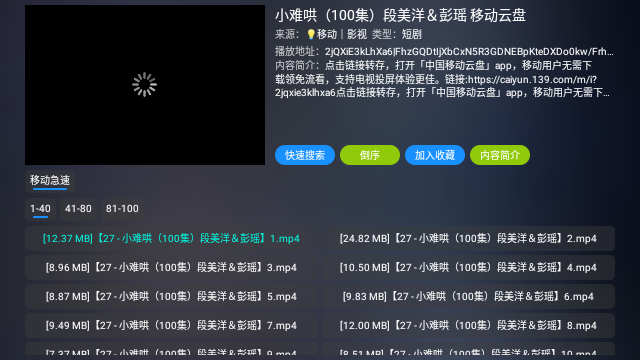Toggle 倒序 reverse order button

(x=370, y=155)
